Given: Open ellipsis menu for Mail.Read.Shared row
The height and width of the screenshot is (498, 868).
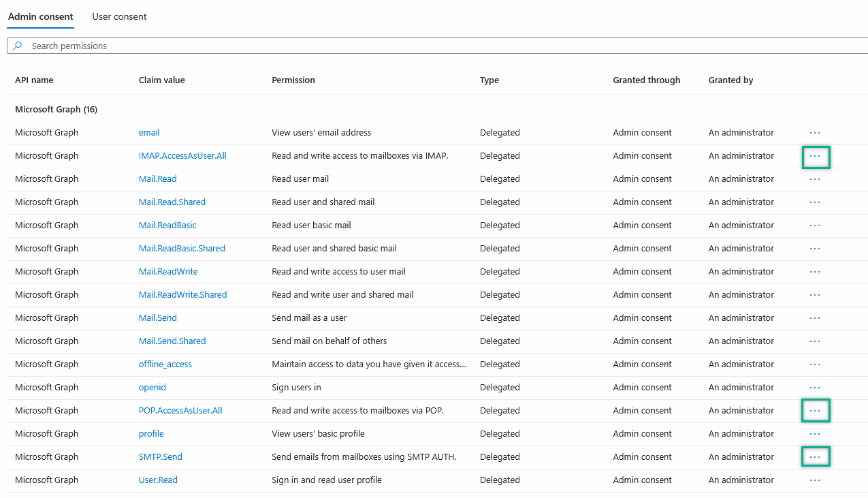Looking at the screenshot, I should tap(815, 202).
